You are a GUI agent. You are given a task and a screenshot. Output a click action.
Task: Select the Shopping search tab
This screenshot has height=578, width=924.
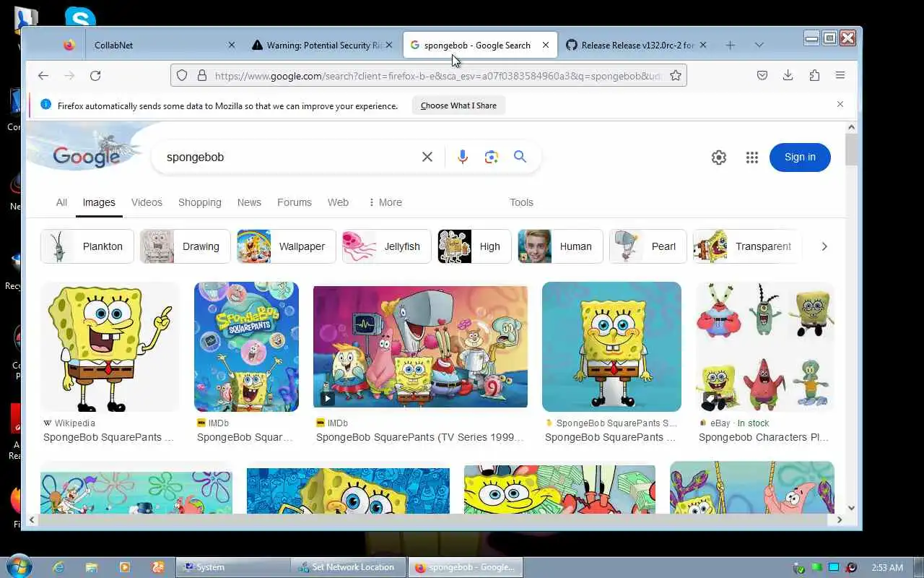point(200,202)
